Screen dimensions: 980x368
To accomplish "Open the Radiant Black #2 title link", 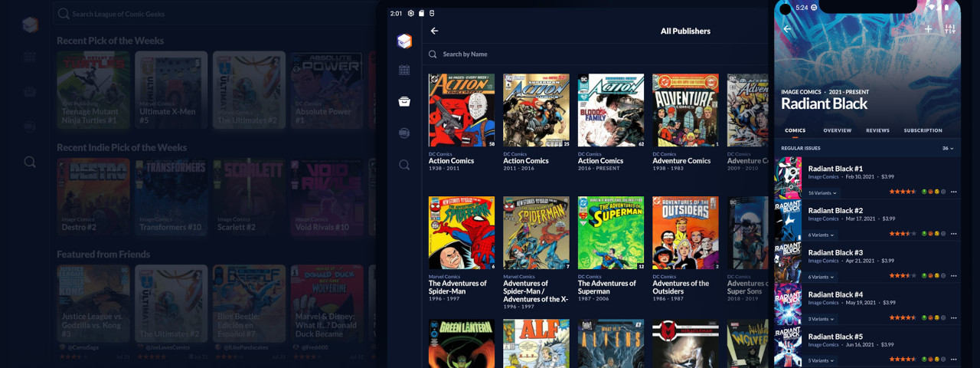I will coord(835,210).
